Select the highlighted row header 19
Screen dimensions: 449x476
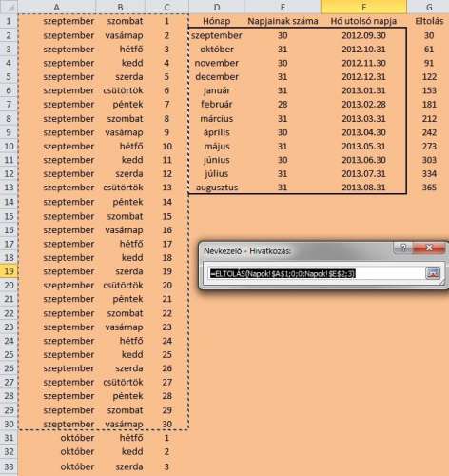tap(9, 271)
